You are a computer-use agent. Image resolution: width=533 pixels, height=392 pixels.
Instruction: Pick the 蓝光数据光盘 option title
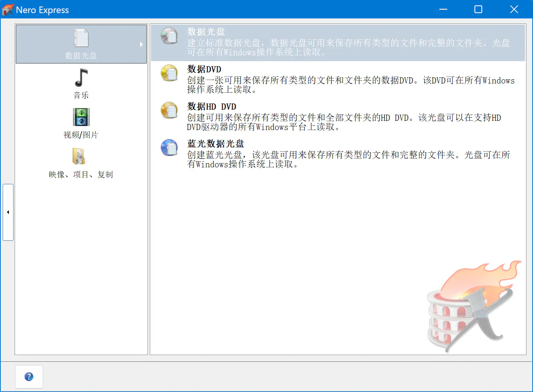click(x=216, y=144)
